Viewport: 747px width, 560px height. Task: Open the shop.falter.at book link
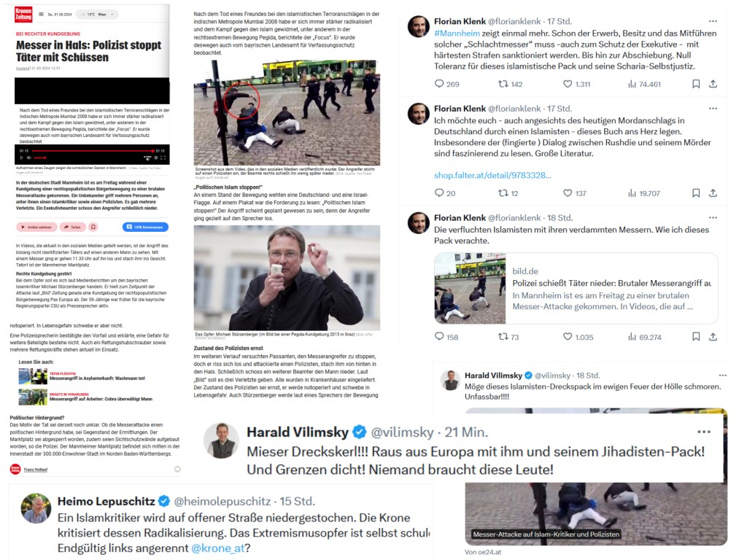tap(492, 175)
